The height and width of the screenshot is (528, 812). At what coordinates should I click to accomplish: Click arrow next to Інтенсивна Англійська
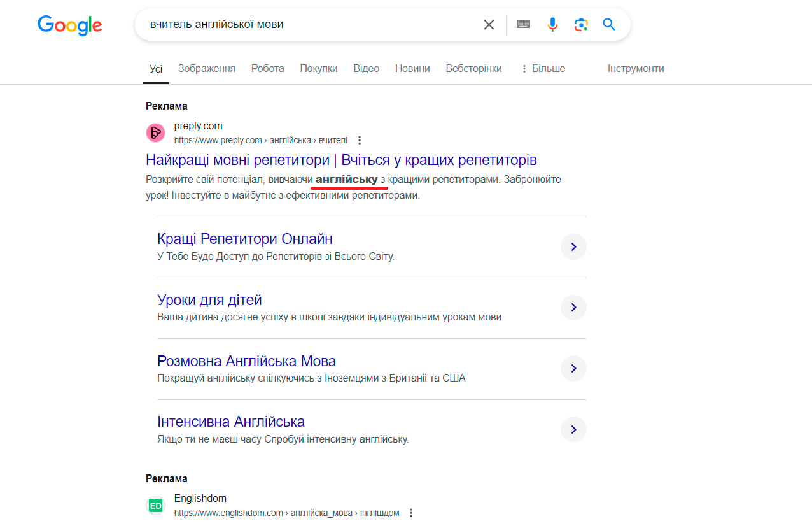coord(573,429)
